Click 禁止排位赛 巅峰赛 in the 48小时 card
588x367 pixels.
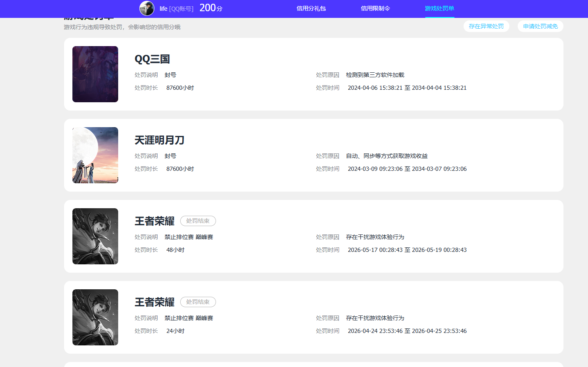point(189,237)
